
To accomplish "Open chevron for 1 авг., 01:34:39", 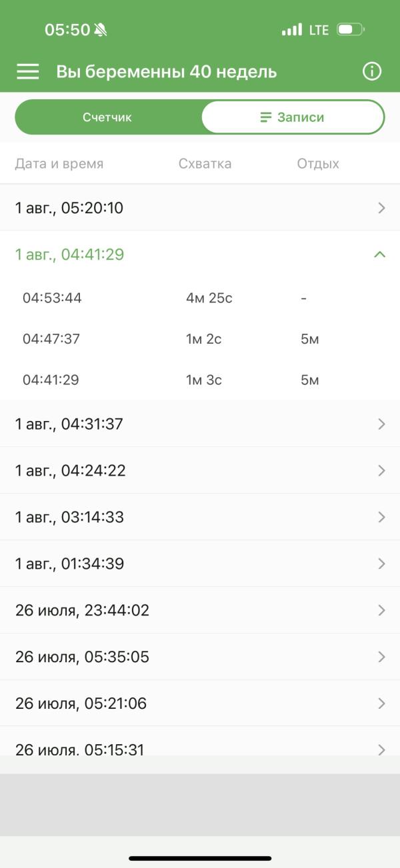I will click(381, 564).
